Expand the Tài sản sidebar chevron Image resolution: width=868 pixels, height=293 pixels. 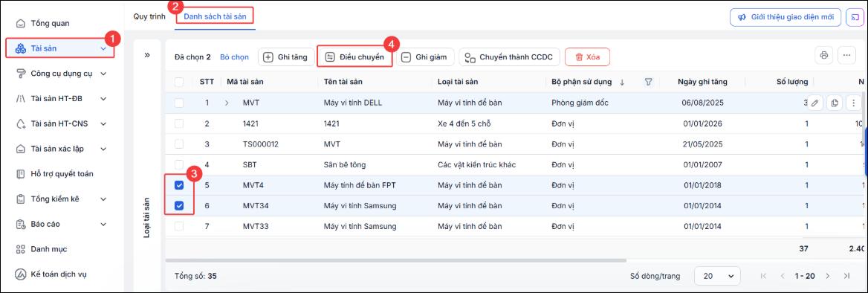tap(103, 49)
